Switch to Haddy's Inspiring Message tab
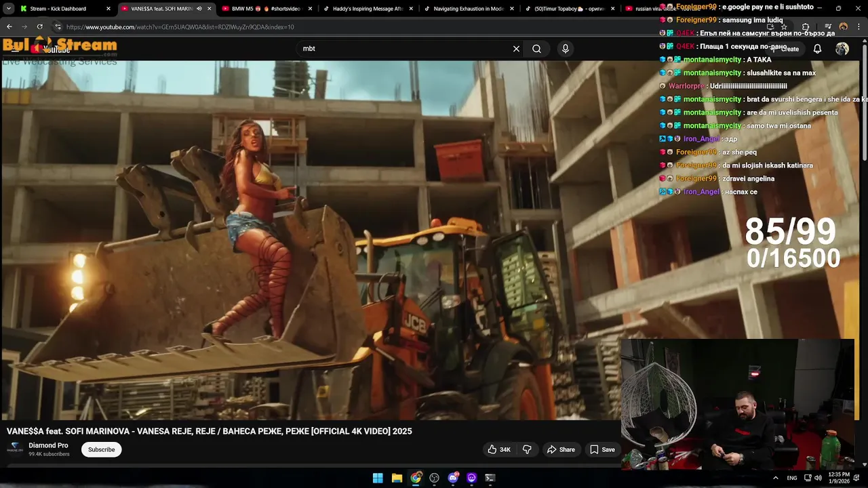Image resolution: width=868 pixels, height=488 pixels. [368, 9]
